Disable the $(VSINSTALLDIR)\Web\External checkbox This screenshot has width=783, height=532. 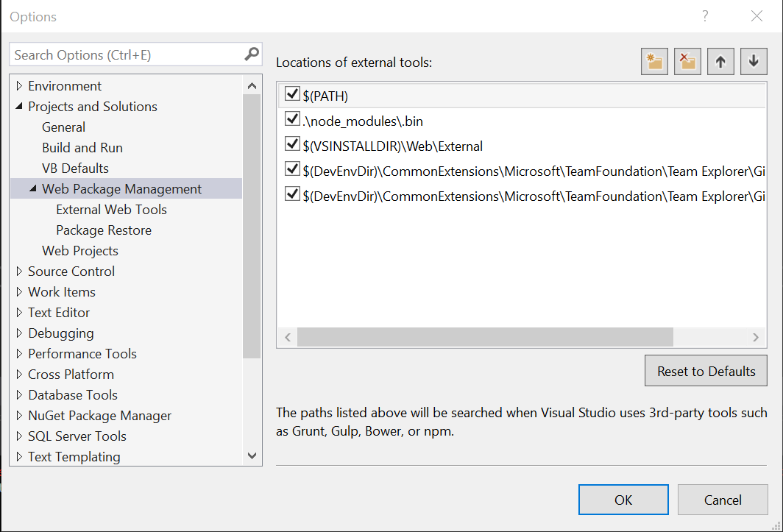(292, 144)
